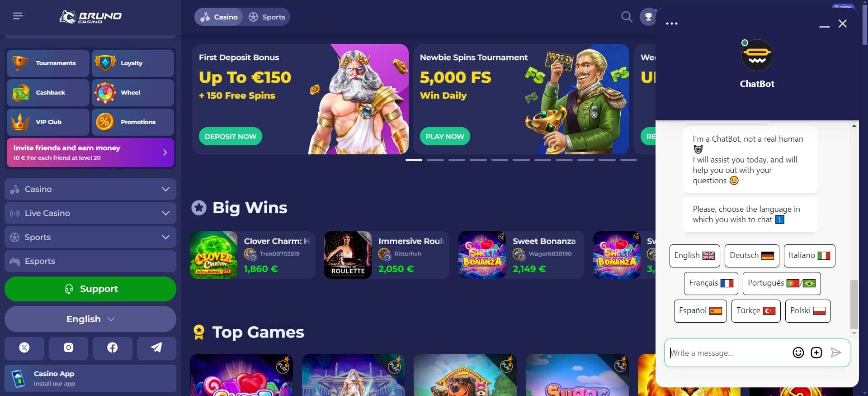The height and width of the screenshot is (396, 868).
Task: Open the chat three-dots options menu
Action: click(x=672, y=24)
